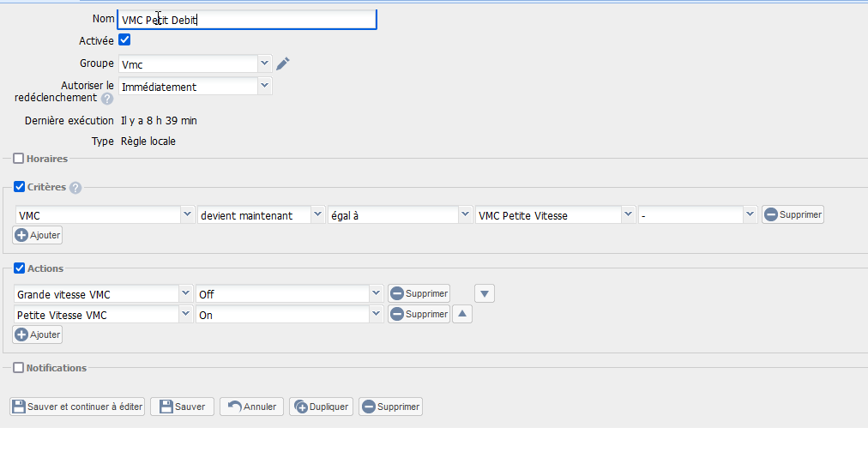
Task: Move Grande vitesse VMC action down
Action: (x=485, y=293)
